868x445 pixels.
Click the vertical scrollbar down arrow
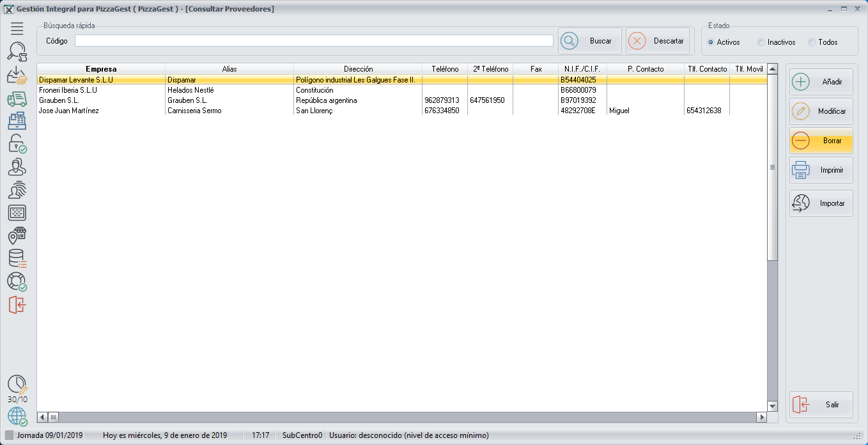[x=772, y=406]
